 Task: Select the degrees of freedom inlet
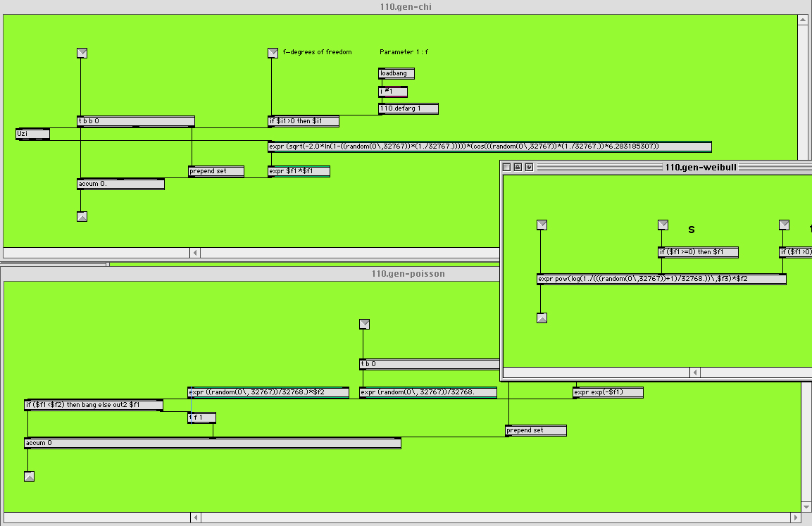273,53
